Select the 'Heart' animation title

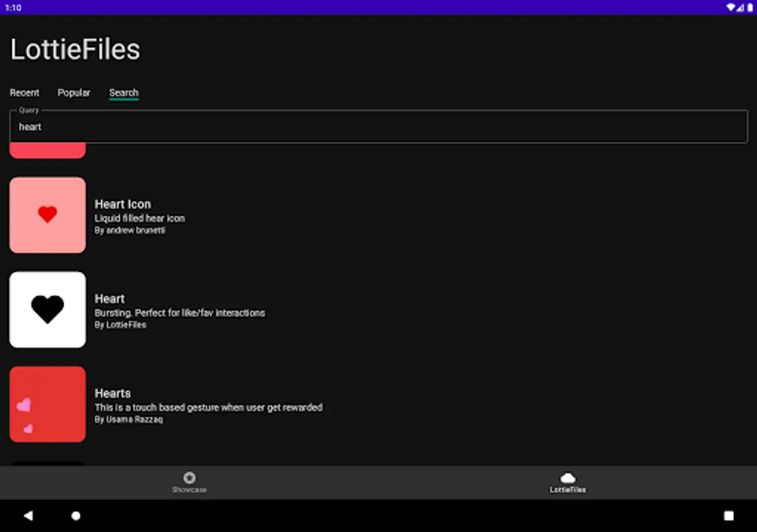pos(110,299)
